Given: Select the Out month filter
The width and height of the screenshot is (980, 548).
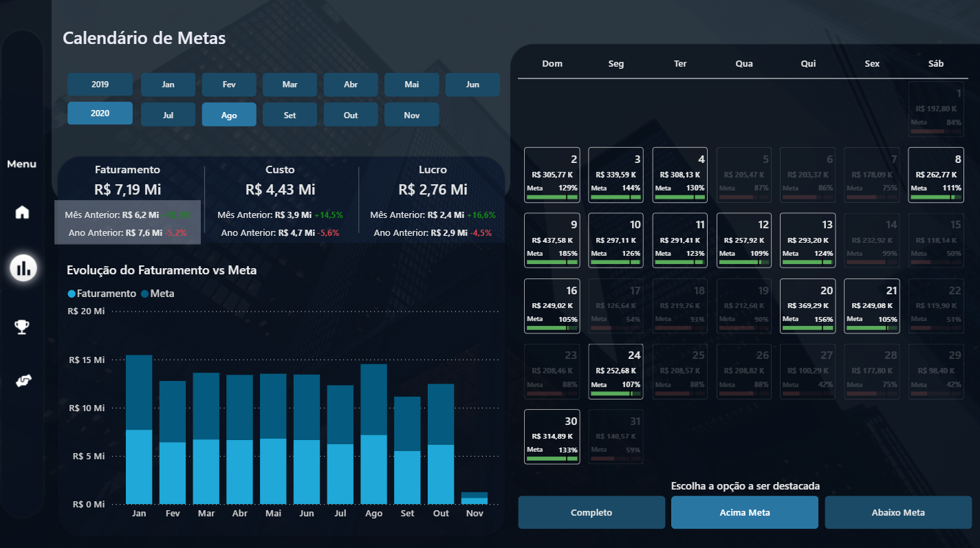Looking at the screenshot, I should point(351,115).
